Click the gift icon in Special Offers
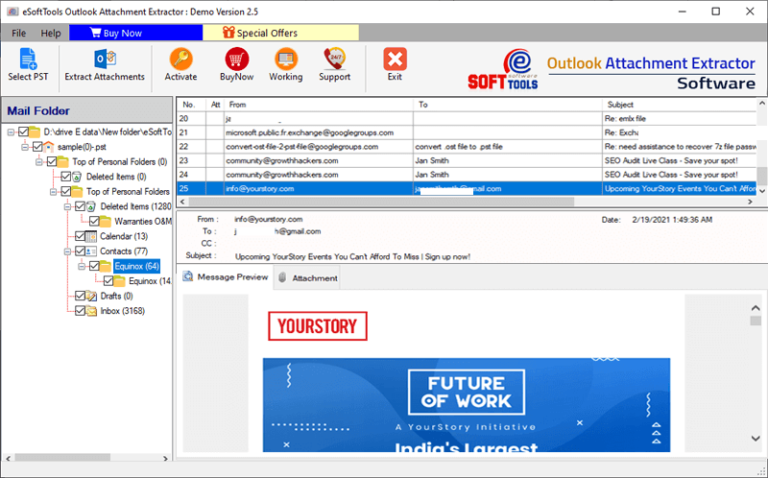 (229, 32)
